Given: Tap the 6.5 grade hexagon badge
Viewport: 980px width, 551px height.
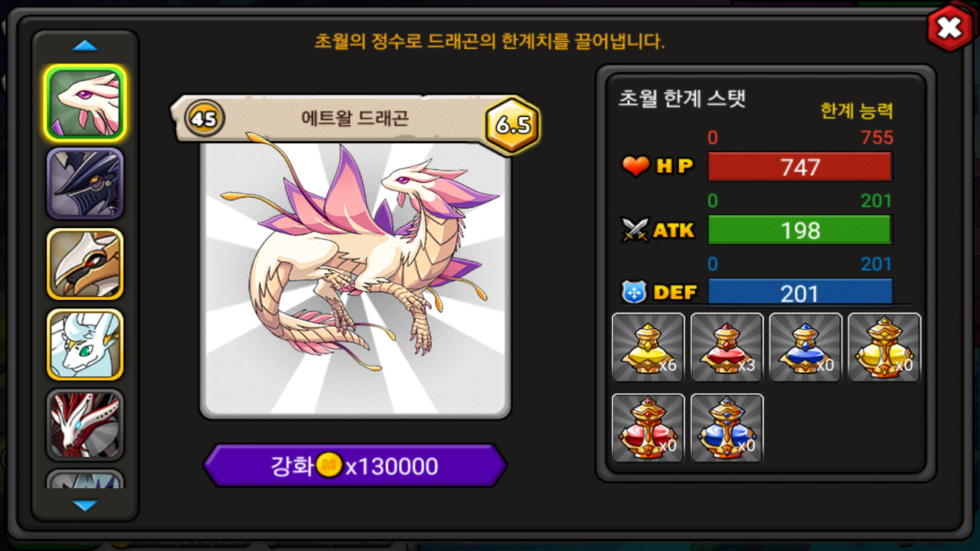Looking at the screenshot, I should (x=513, y=126).
